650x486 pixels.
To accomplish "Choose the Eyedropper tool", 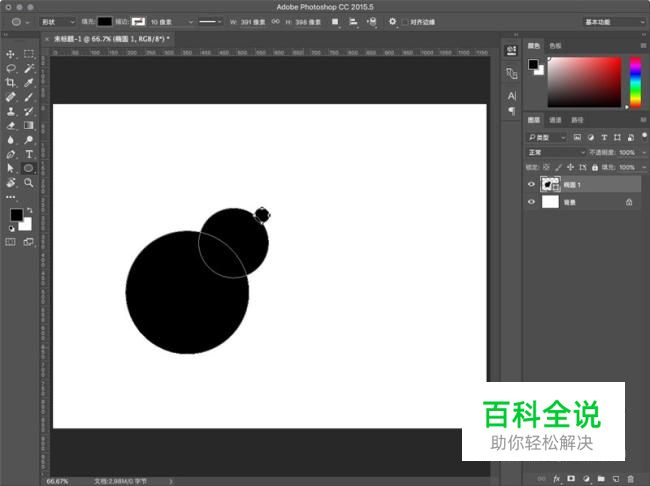I will pyautogui.click(x=29, y=83).
